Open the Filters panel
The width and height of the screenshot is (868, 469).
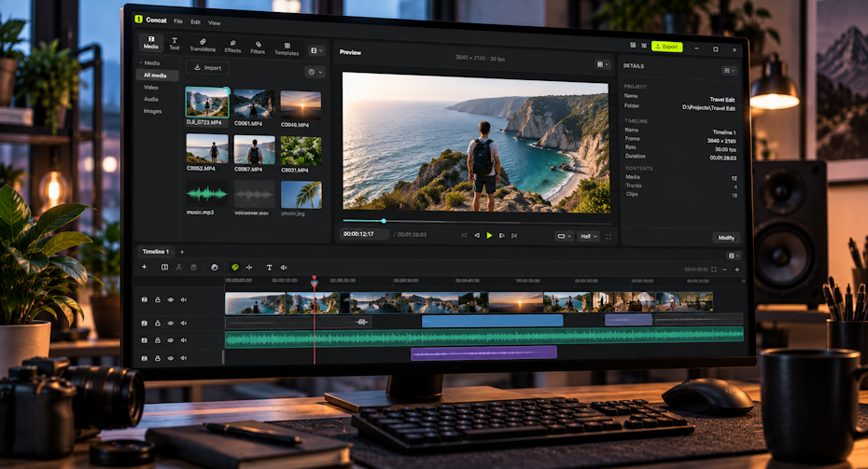point(258,47)
